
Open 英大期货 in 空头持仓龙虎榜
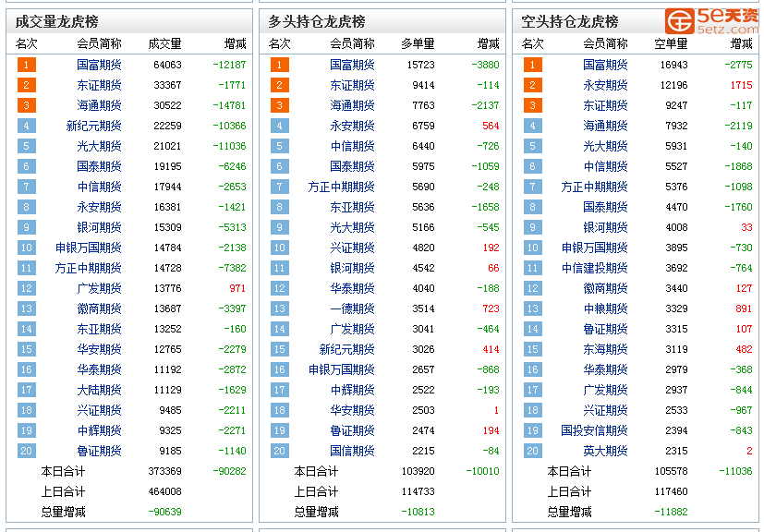coord(605,451)
